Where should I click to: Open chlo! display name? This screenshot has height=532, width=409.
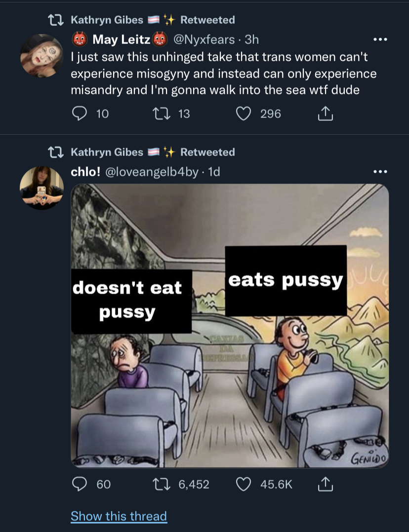pyautogui.click(x=85, y=172)
